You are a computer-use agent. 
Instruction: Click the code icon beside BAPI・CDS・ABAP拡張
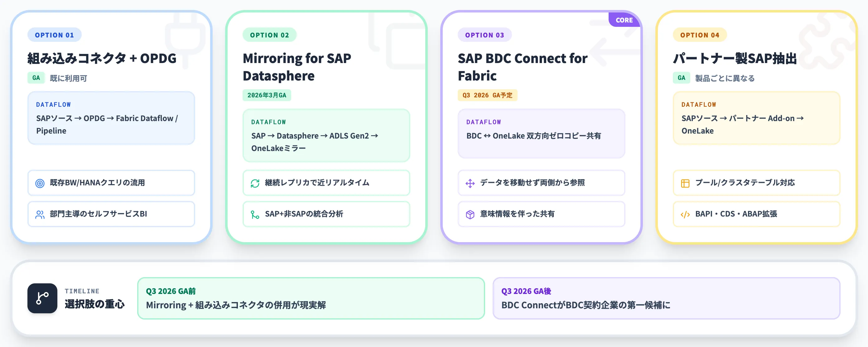685,214
